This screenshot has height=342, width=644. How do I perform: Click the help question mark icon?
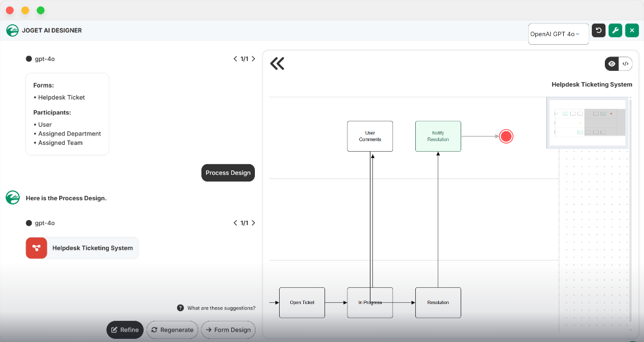180,308
